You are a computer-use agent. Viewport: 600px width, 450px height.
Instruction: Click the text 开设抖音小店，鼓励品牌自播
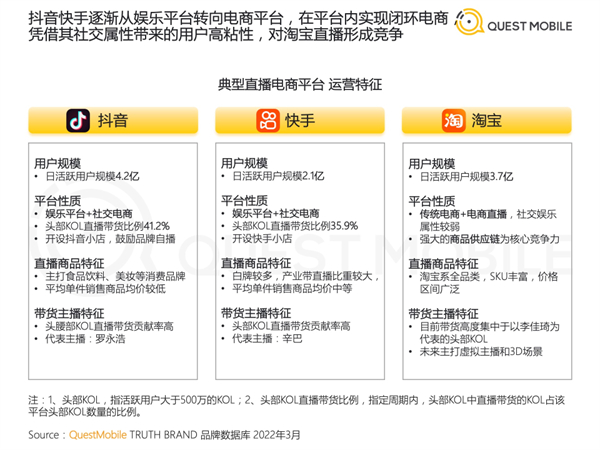click(110, 239)
